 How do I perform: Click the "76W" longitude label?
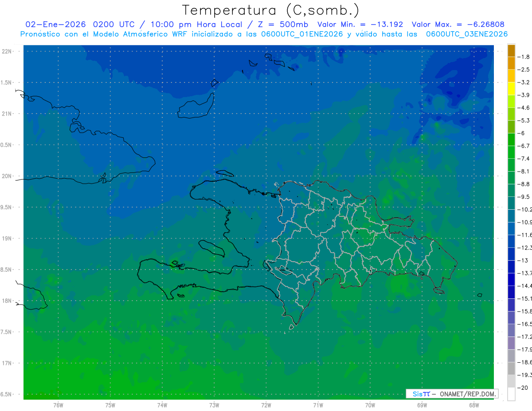coord(58,405)
